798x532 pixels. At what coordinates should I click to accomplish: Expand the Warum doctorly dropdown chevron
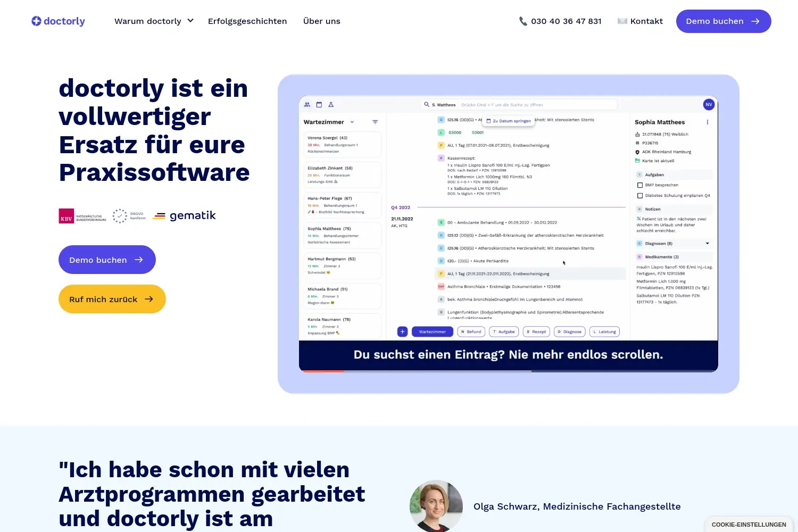click(190, 21)
